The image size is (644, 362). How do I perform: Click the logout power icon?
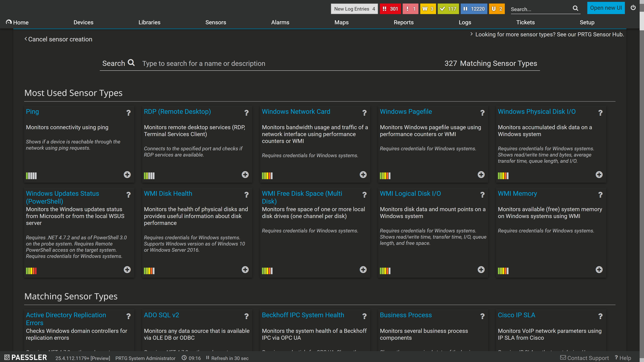point(633,8)
